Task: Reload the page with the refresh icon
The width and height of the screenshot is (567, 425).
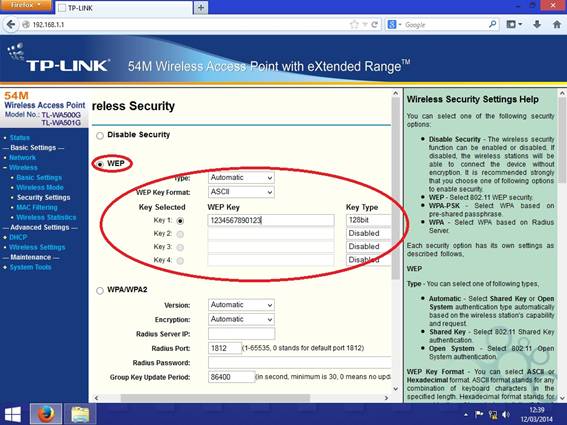Action: click(x=374, y=25)
